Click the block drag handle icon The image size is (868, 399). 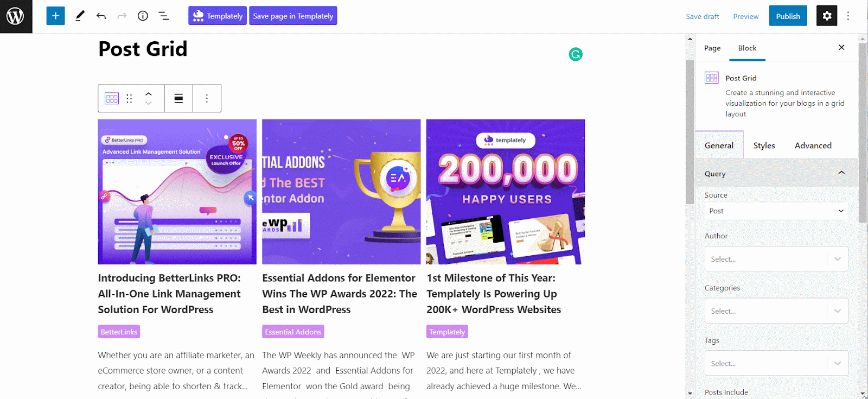(x=129, y=98)
